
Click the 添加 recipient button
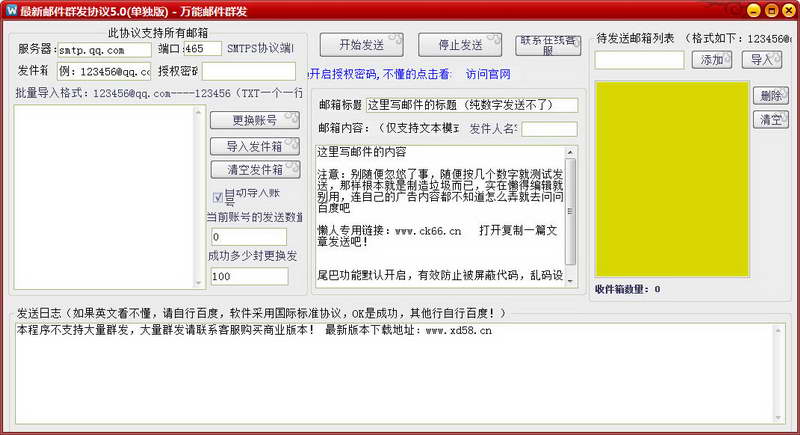click(712, 60)
